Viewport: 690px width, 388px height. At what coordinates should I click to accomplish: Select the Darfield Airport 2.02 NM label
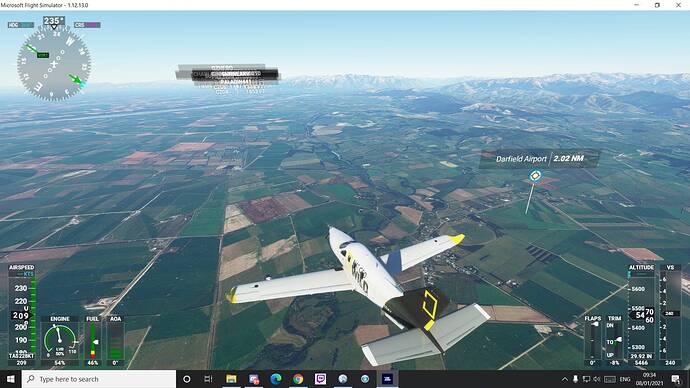540,159
